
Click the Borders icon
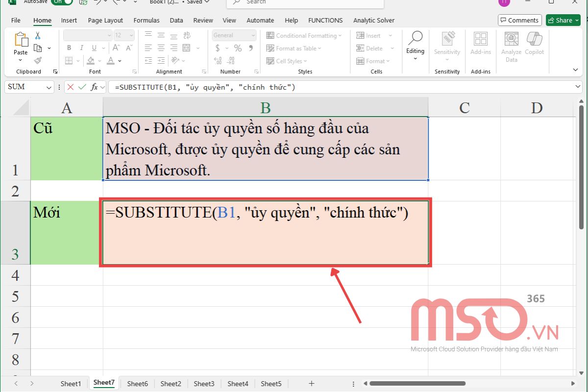[69, 61]
